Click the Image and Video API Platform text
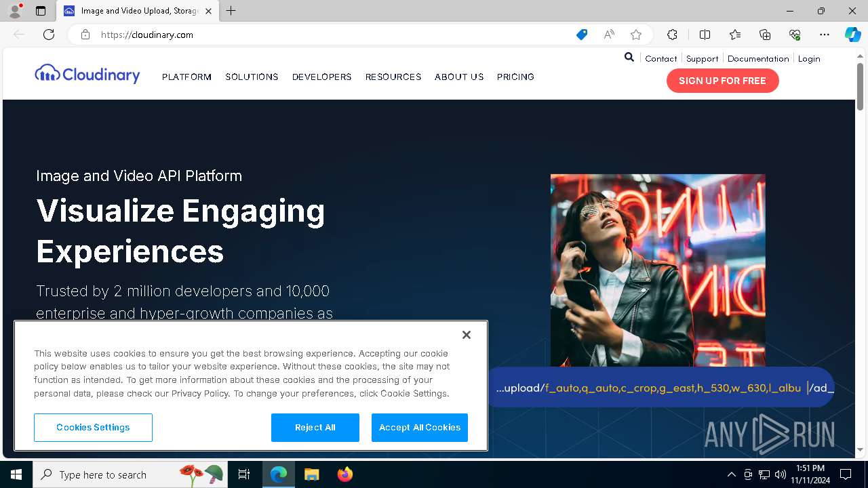The height and width of the screenshot is (488, 868). coord(139,176)
